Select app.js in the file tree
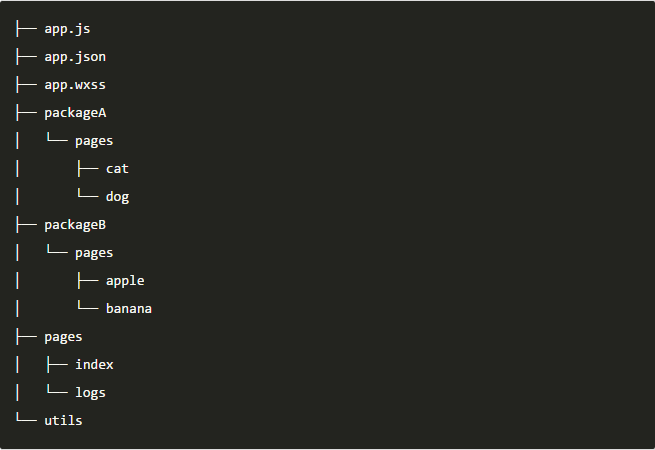Screen dimensions: 655x450 (67, 29)
